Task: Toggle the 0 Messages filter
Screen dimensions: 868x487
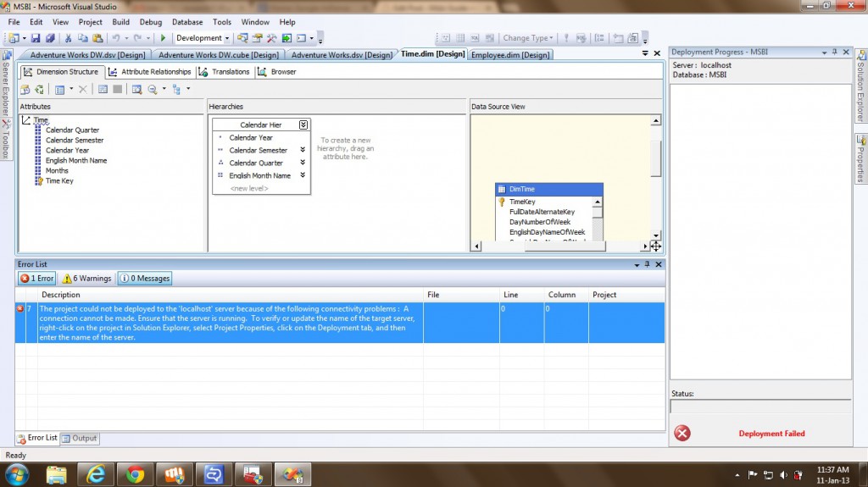Action: click(144, 278)
